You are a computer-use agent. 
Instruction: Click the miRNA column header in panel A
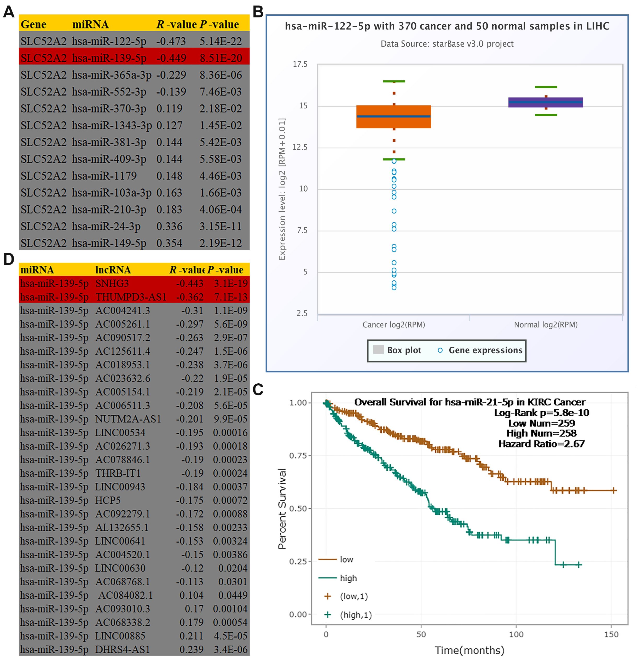pyautogui.click(x=90, y=25)
